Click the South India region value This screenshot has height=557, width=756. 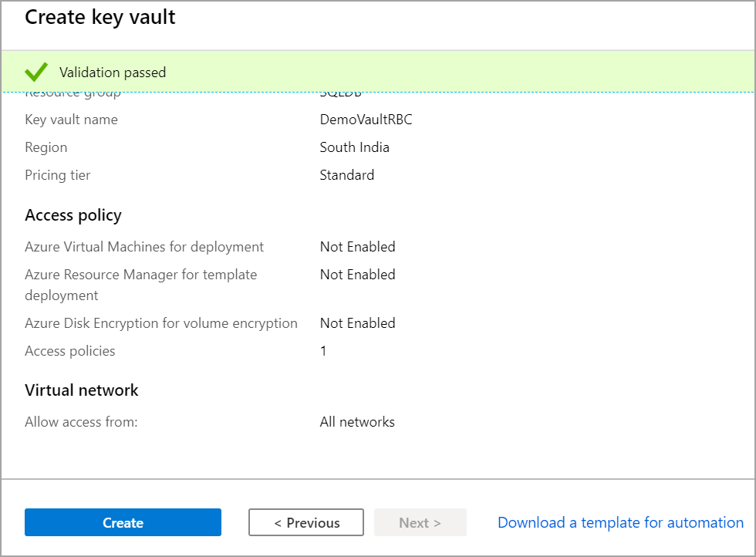[354, 147]
